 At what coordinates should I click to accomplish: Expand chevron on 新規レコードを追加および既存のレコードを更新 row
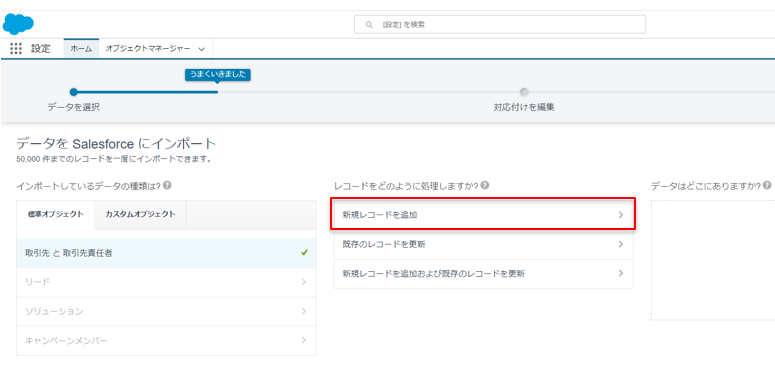(x=621, y=273)
